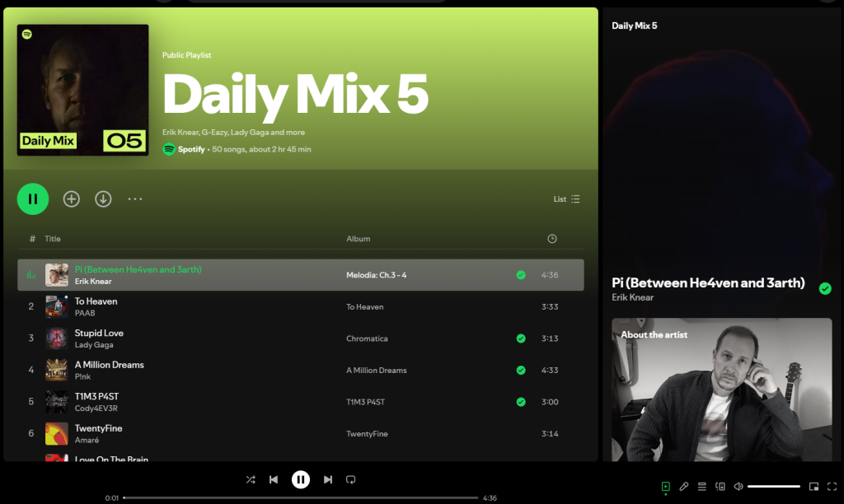This screenshot has height=504, width=844.
Task: Toggle Now Playing view panel
Action: [x=666, y=486]
